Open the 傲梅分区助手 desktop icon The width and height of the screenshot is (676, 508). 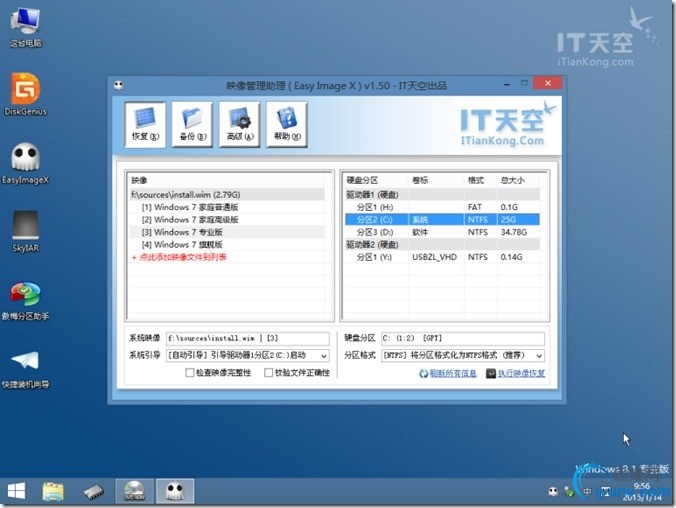point(25,301)
